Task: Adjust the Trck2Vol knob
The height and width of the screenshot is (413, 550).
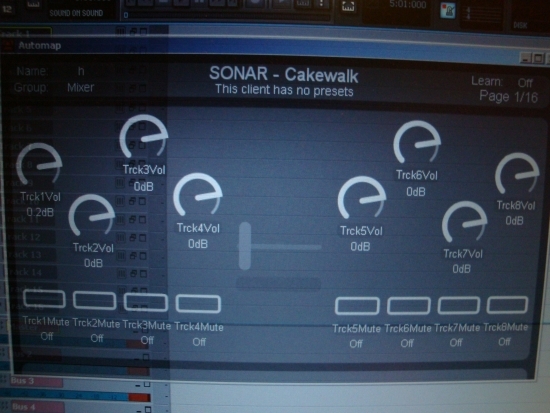Action: pyautogui.click(x=92, y=215)
